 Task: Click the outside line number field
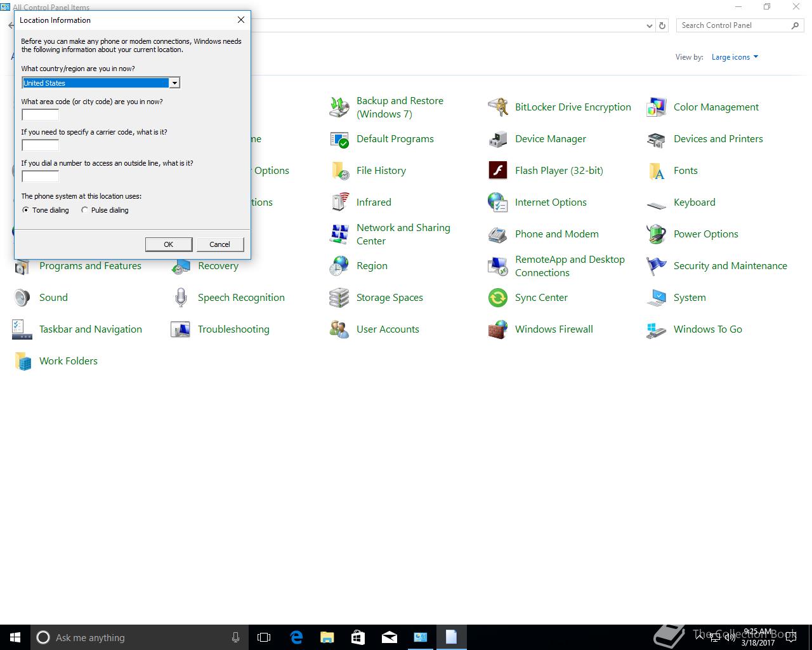[41, 176]
